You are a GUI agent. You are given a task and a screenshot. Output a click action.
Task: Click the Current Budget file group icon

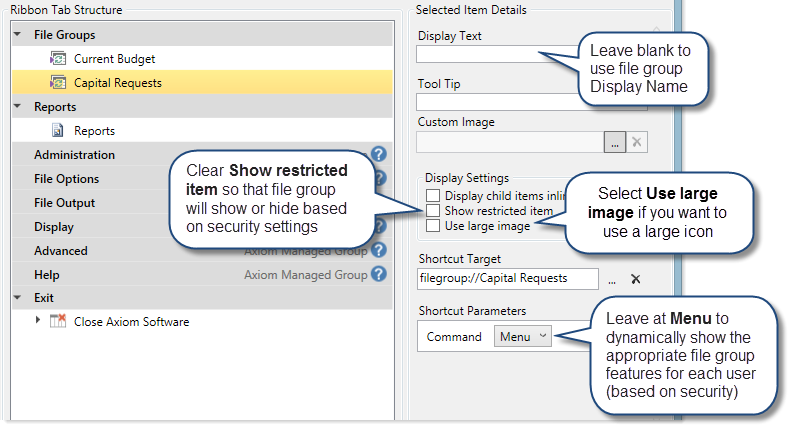tap(58, 59)
